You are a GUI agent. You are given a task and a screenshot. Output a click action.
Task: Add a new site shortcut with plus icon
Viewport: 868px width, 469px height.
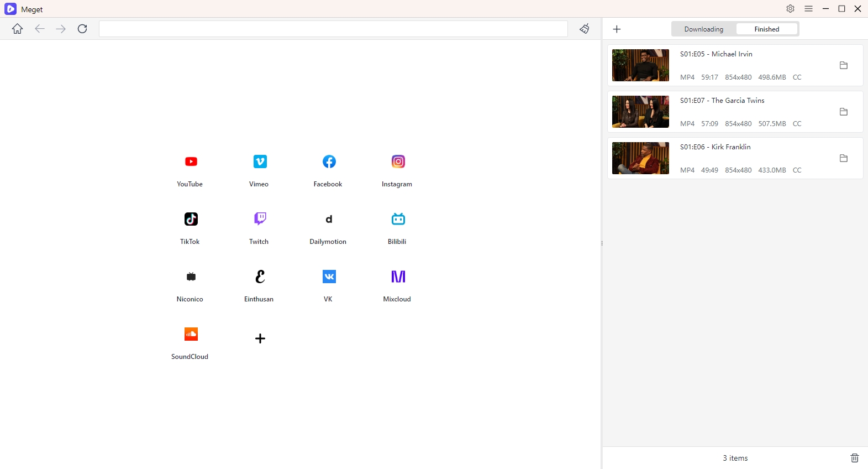tap(260, 338)
